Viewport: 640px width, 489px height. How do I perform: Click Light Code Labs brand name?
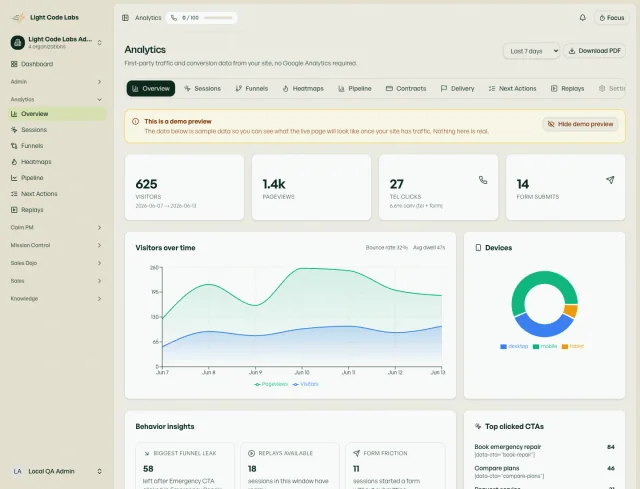54,18
